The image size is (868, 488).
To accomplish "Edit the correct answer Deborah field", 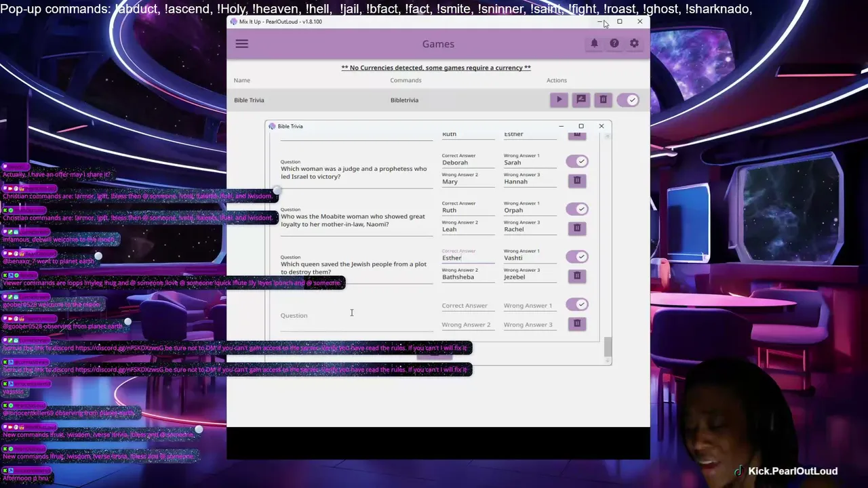I will 468,163.
